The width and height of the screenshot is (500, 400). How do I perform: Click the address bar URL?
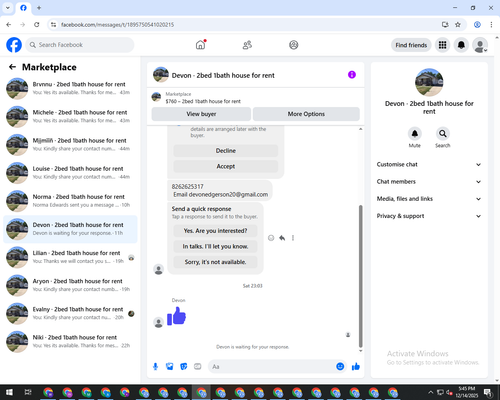117,25
